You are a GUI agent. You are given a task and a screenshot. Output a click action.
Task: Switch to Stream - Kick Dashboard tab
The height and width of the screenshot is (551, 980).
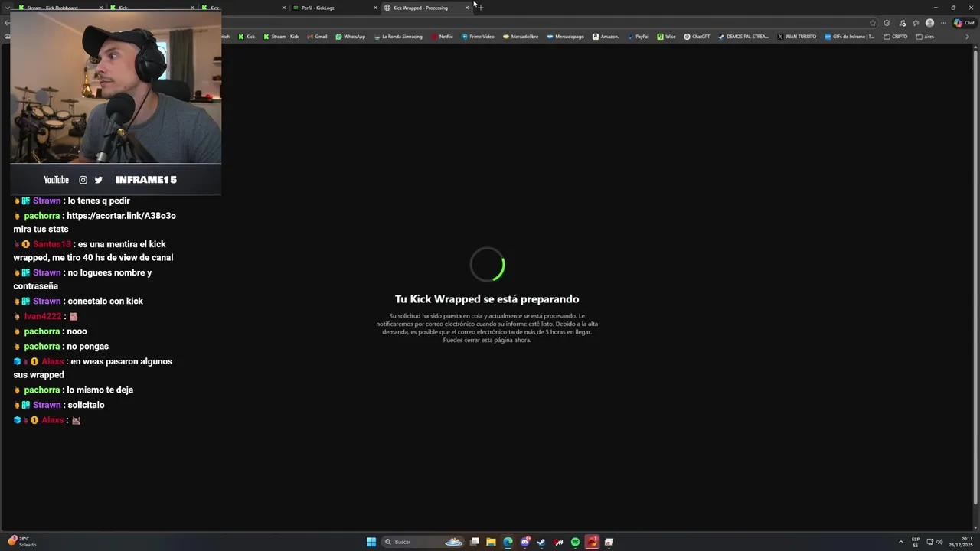[x=58, y=8]
